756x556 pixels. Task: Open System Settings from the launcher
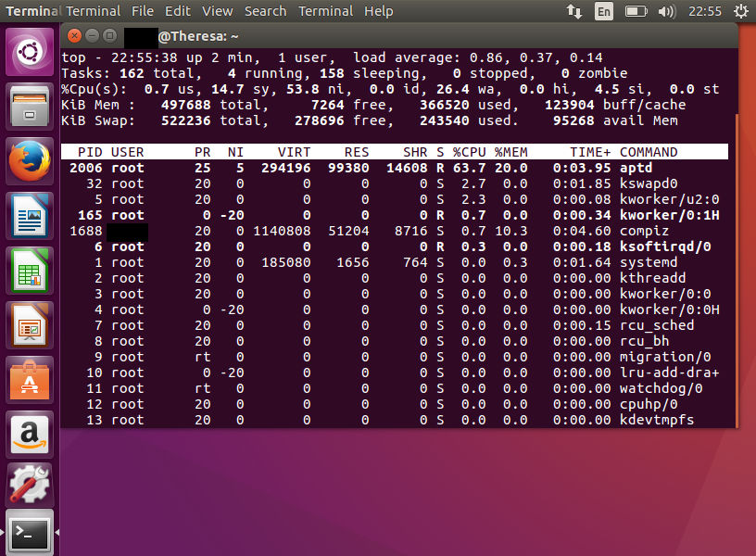(x=30, y=482)
